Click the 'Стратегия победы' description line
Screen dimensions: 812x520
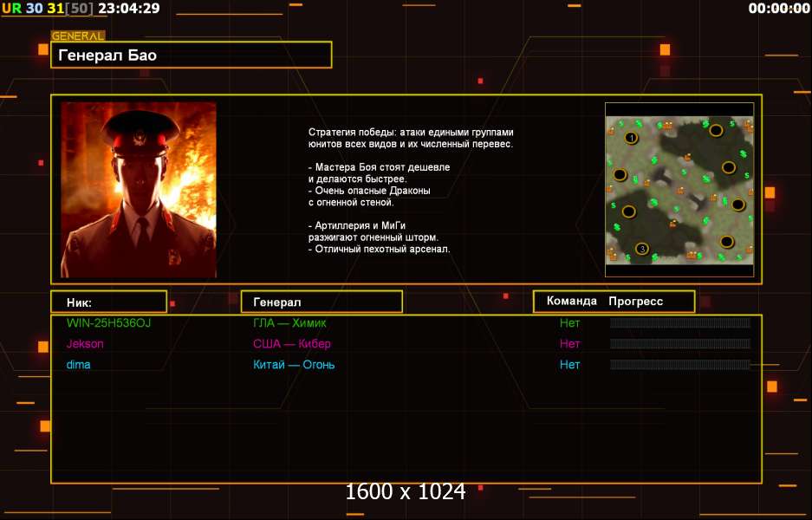(x=411, y=132)
